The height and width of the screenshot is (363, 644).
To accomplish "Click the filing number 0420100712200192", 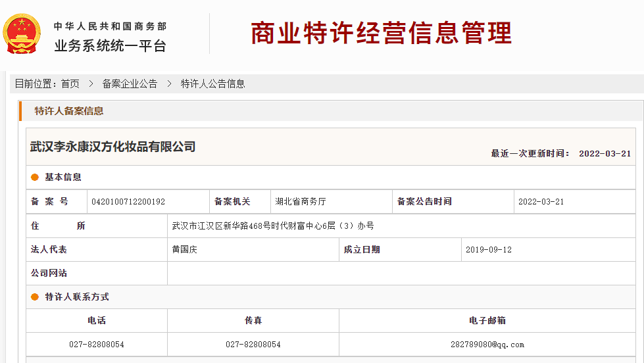I will click(128, 202).
